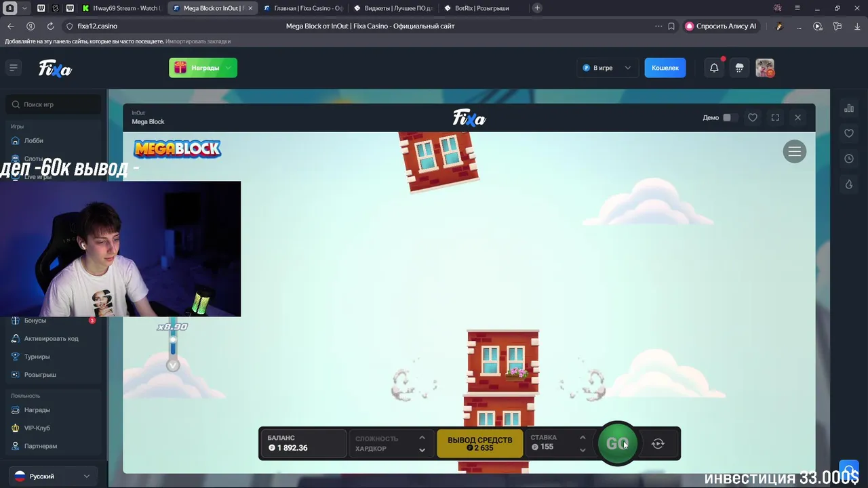Click the fixa12.casino address bar
Viewport: 868px width, 488px height.
[x=97, y=26]
